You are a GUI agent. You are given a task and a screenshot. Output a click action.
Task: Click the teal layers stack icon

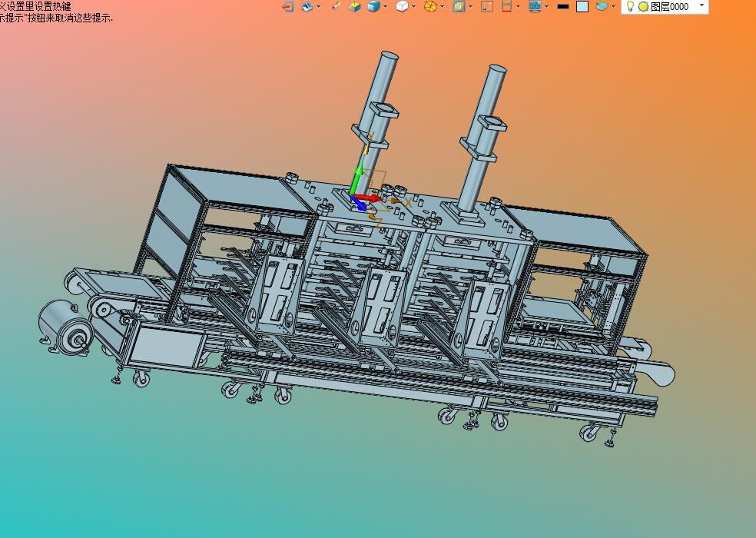click(x=602, y=6)
